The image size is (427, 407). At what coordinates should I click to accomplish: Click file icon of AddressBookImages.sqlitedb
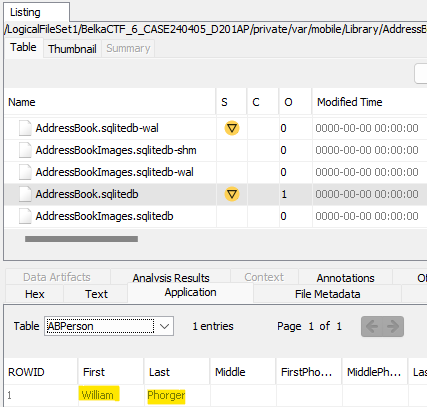pyautogui.click(x=25, y=216)
